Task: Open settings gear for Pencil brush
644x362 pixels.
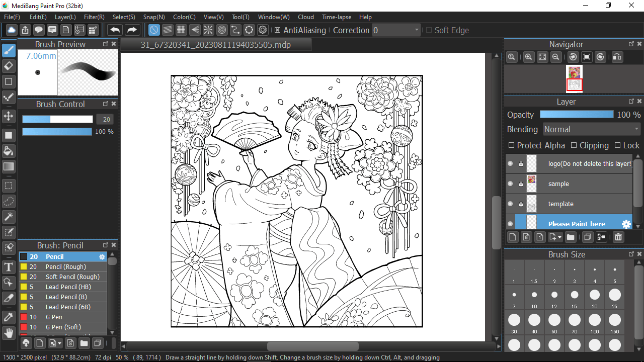Action: point(102,256)
